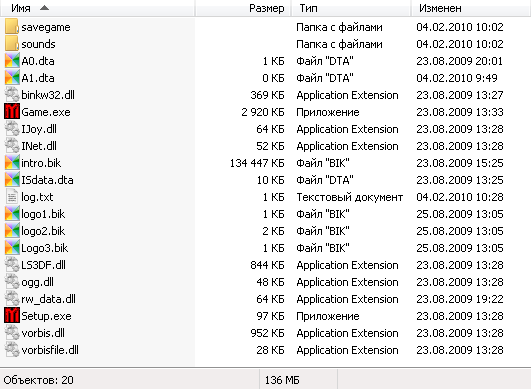Screen dimensions: 531x390
Task: Select the A0.dta file icon
Action: pos(12,61)
